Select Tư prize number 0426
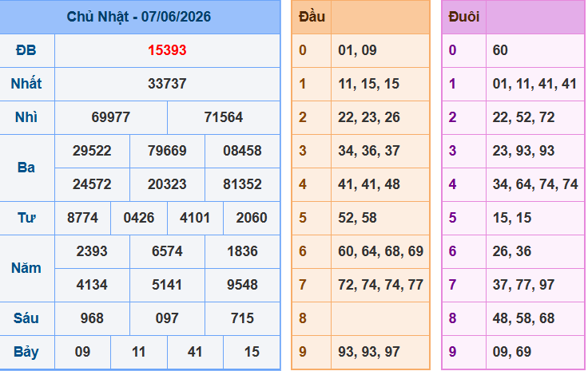 point(139,218)
